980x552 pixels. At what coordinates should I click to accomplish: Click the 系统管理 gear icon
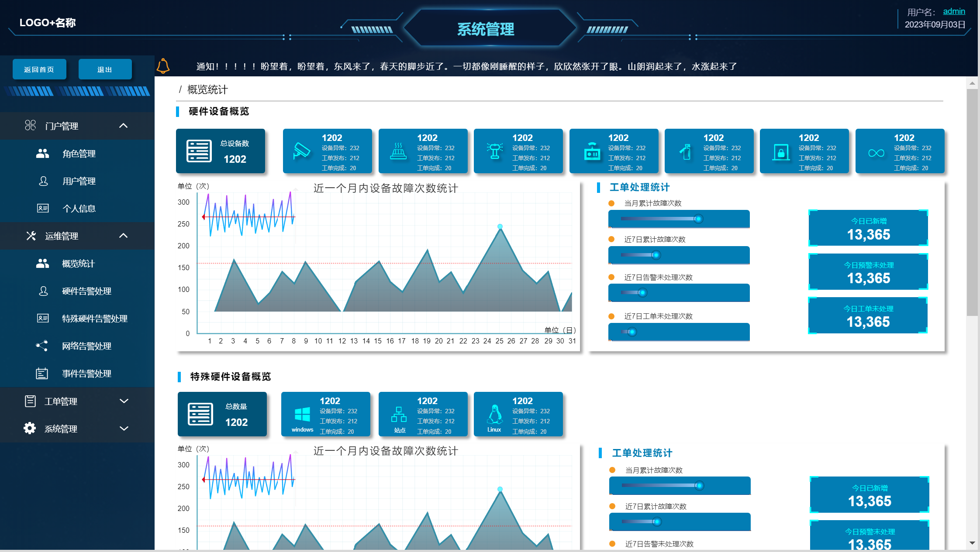tap(30, 428)
